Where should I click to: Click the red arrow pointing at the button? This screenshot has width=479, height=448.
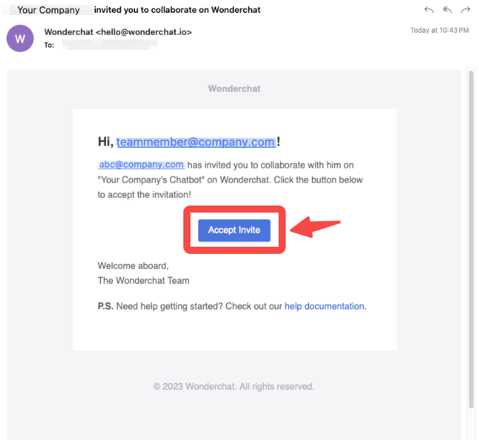[x=316, y=229]
